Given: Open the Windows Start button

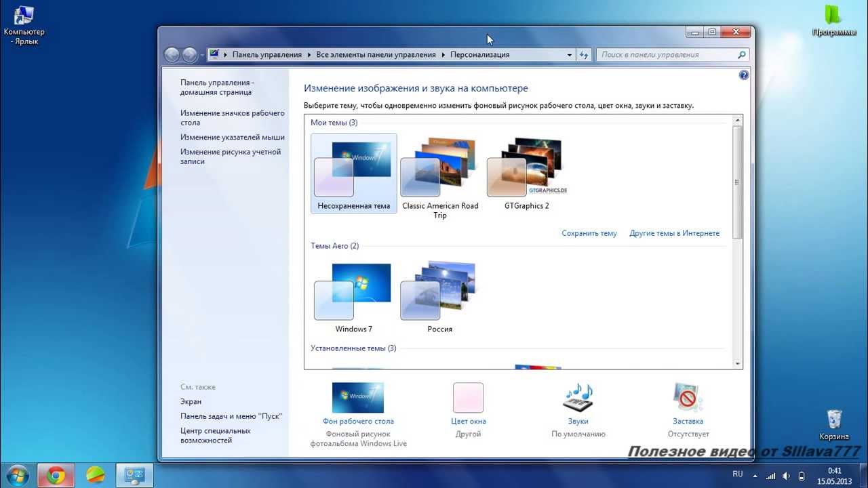Looking at the screenshot, I should [x=16, y=474].
